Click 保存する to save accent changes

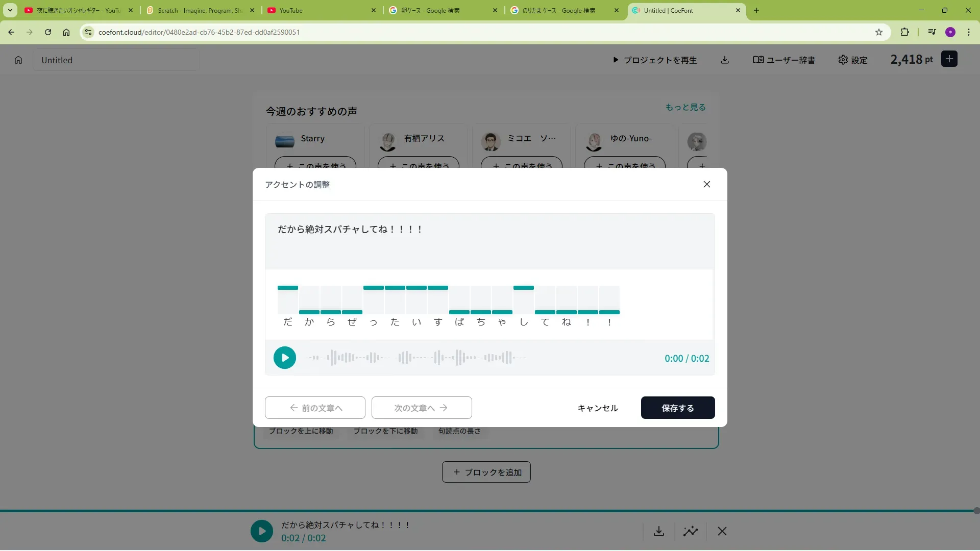point(677,408)
